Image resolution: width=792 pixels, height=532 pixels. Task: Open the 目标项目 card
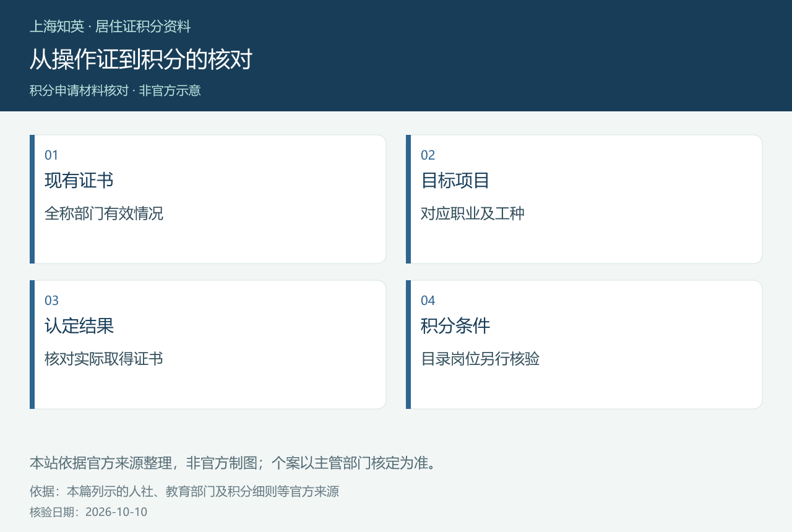coord(584,199)
